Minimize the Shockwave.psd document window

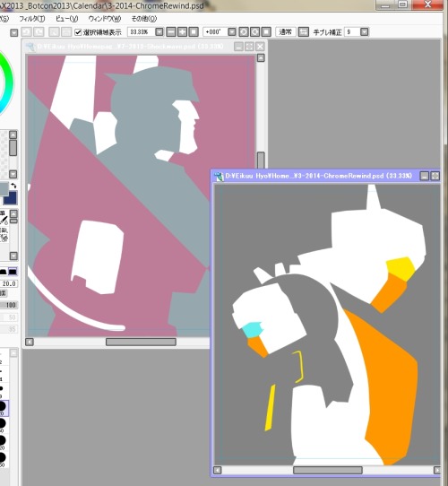coord(238,47)
